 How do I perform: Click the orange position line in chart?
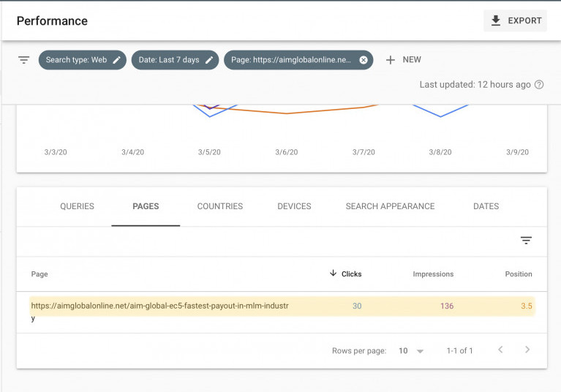pyautogui.click(x=287, y=113)
